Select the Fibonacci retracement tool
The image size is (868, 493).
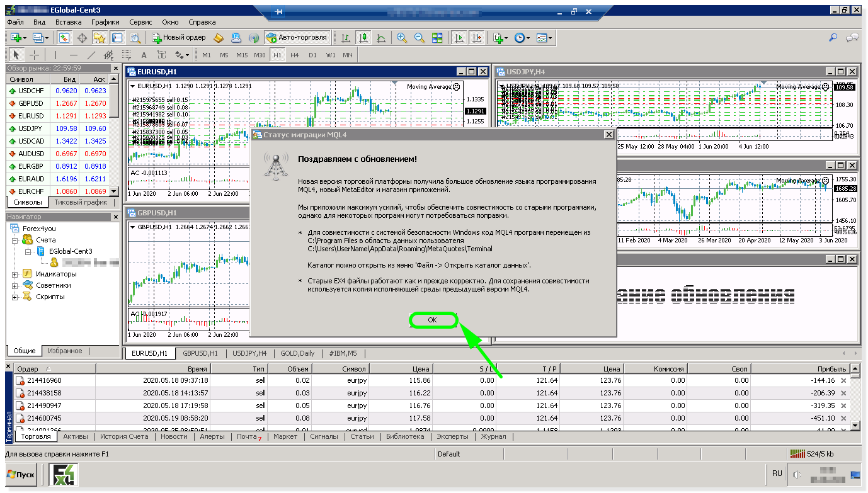(126, 55)
